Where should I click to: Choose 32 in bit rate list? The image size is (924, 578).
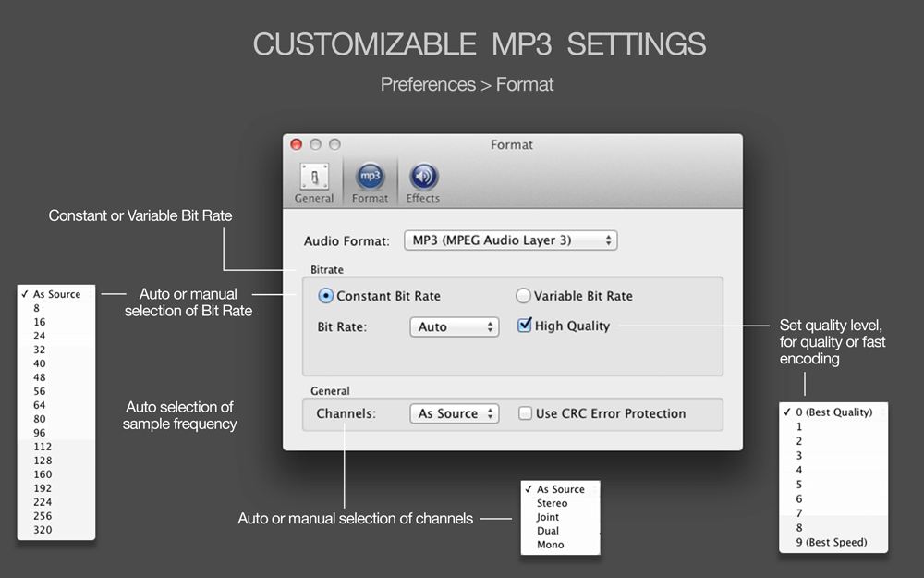56,350
